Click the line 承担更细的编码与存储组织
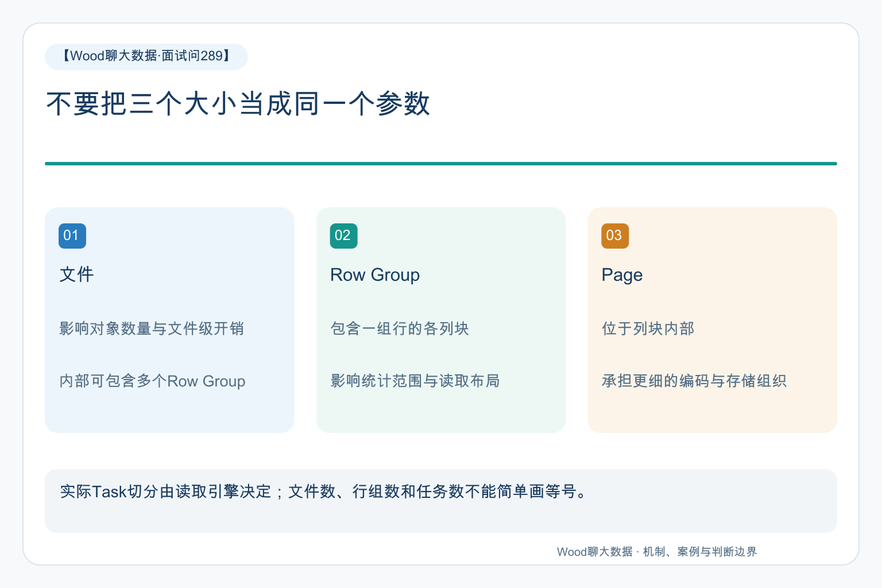The width and height of the screenshot is (882, 588). (694, 381)
